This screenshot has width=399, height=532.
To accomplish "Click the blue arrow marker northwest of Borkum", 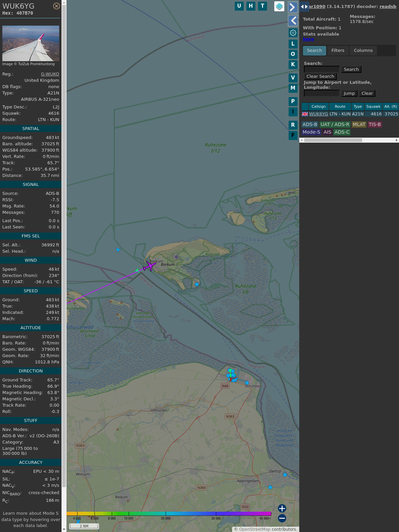I will (118, 250).
